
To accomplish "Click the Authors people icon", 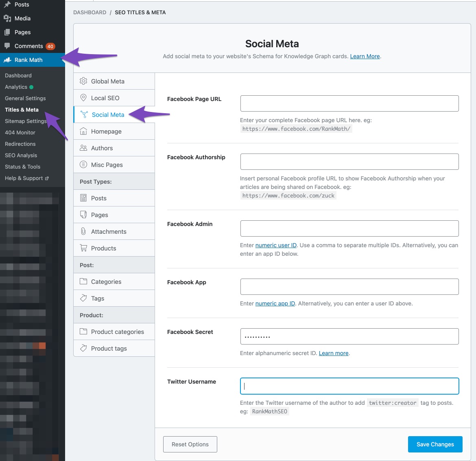I will [x=83, y=148].
